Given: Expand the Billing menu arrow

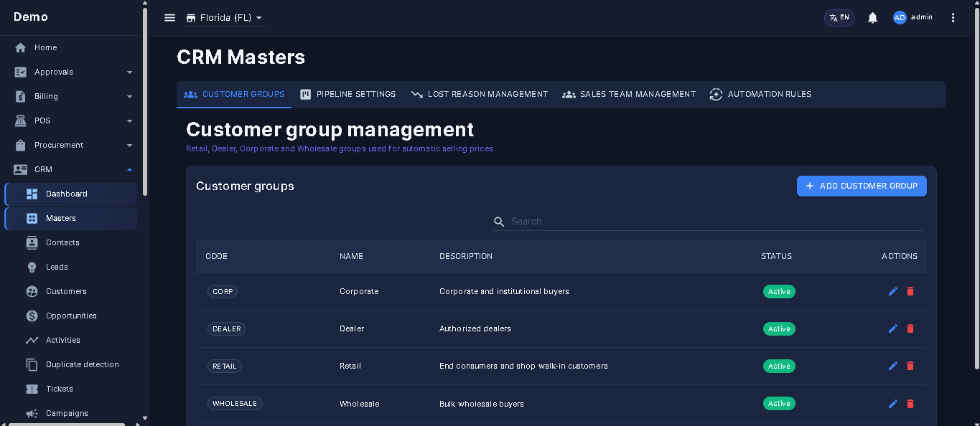Looking at the screenshot, I should 129,96.
